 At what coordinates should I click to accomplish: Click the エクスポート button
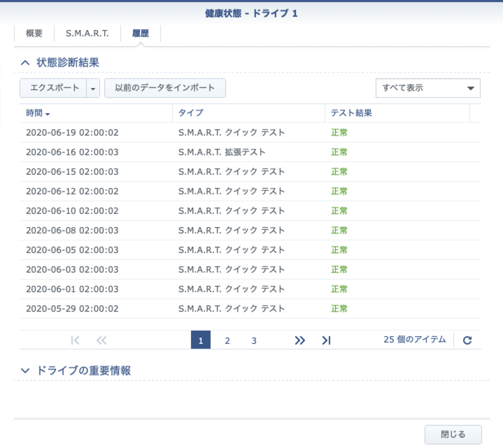[54, 88]
